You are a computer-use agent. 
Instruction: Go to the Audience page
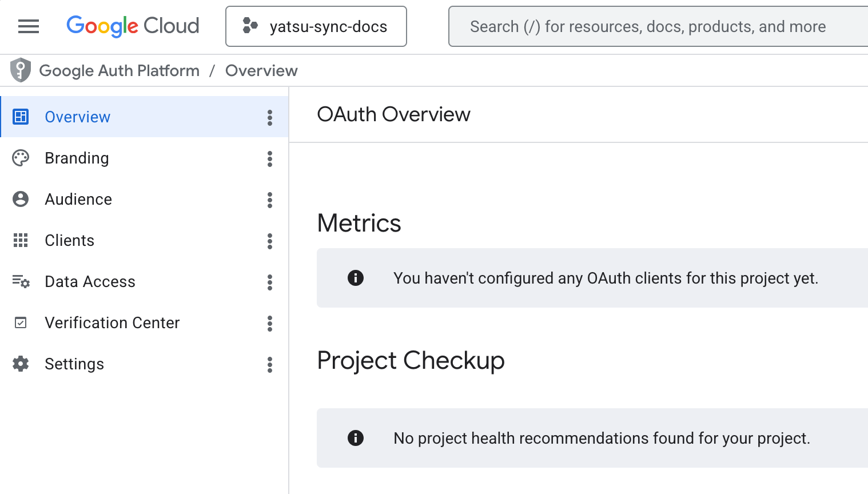pos(78,200)
